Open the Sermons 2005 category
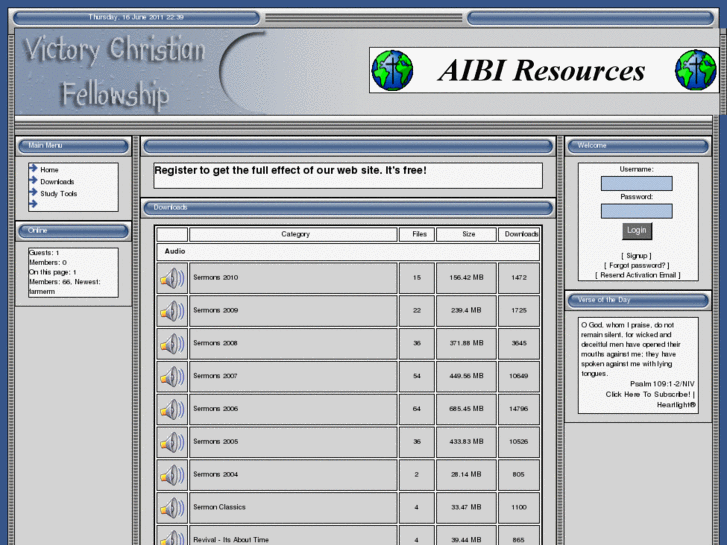 pos(216,442)
